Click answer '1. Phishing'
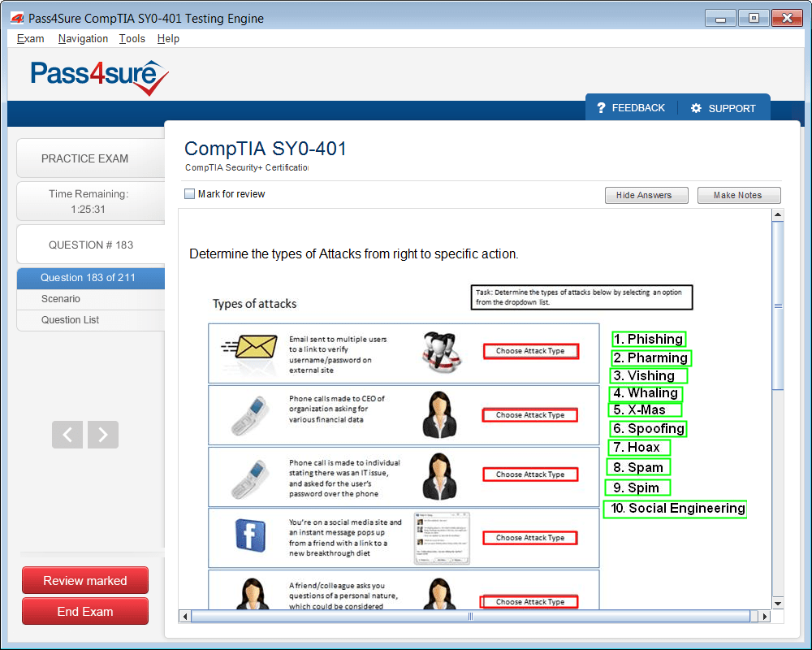 pyautogui.click(x=648, y=340)
